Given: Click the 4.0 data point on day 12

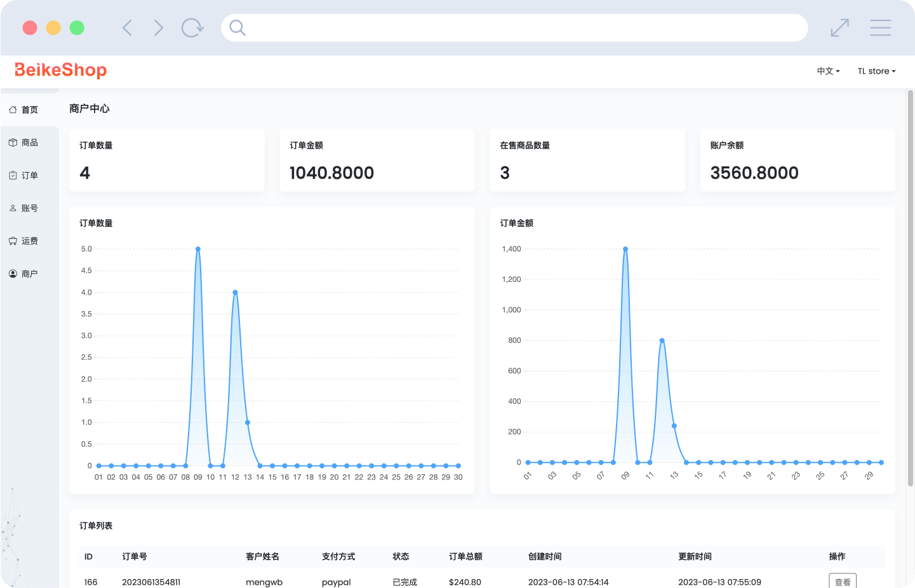Looking at the screenshot, I should 235,293.
